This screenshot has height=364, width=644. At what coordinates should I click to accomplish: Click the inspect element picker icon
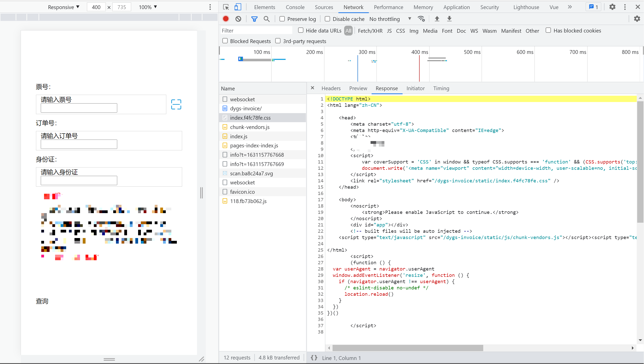[226, 7]
